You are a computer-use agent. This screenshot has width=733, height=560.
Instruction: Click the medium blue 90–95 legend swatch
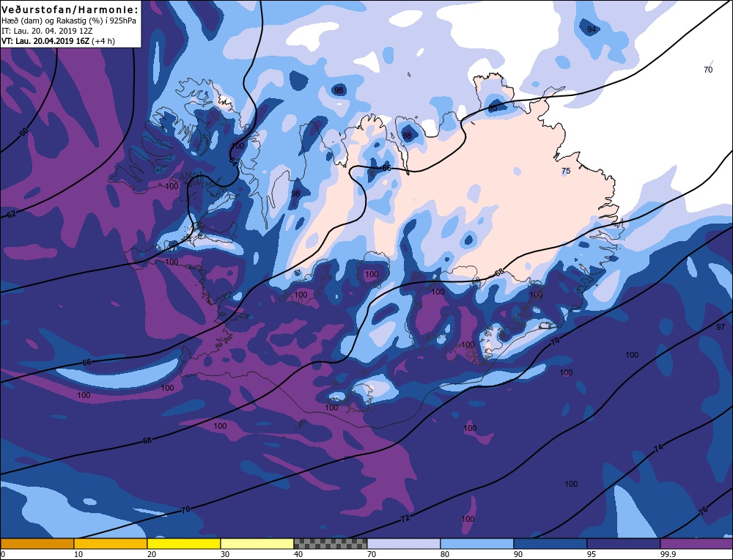[550, 543]
